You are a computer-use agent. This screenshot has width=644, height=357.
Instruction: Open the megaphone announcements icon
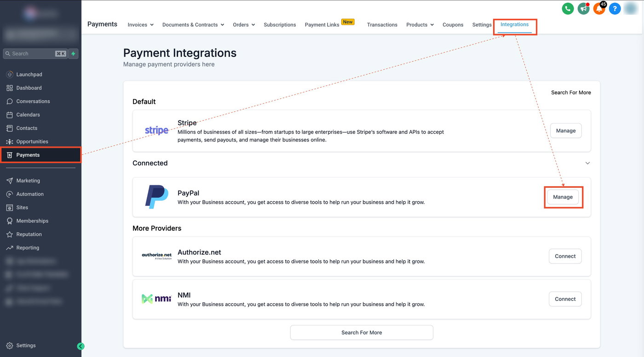click(x=584, y=8)
